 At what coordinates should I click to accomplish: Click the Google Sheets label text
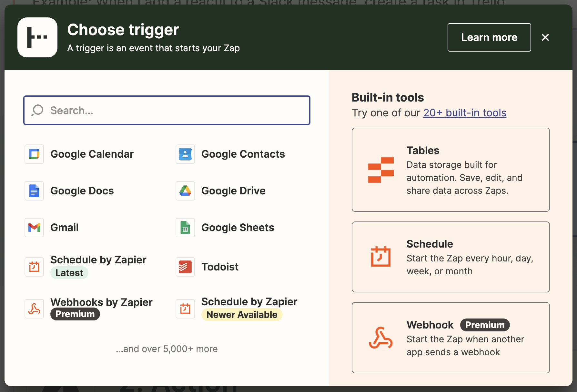[238, 228]
